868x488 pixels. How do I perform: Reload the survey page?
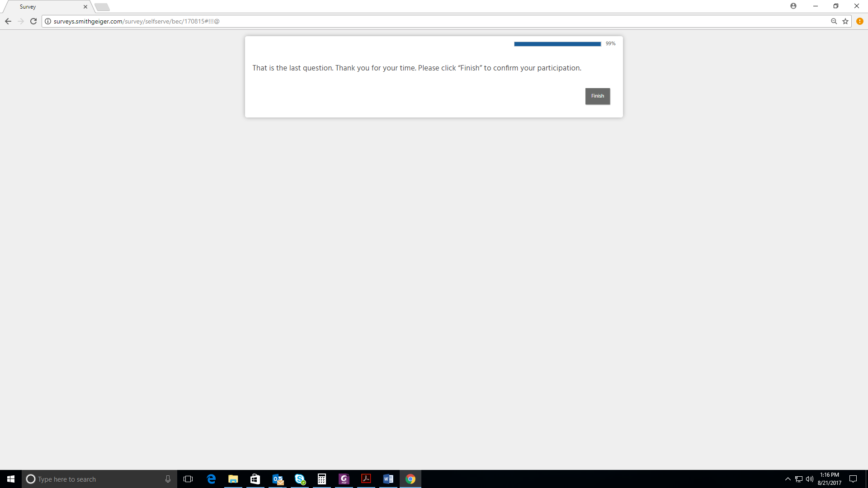pyautogui.click(x=33, y=21)
